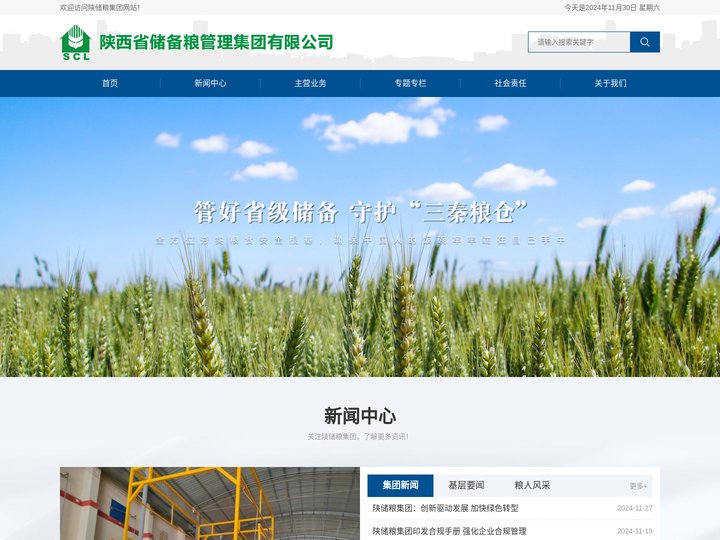Click the company name title text
Viewport: 720px width, 540px height.
point(216,42)
